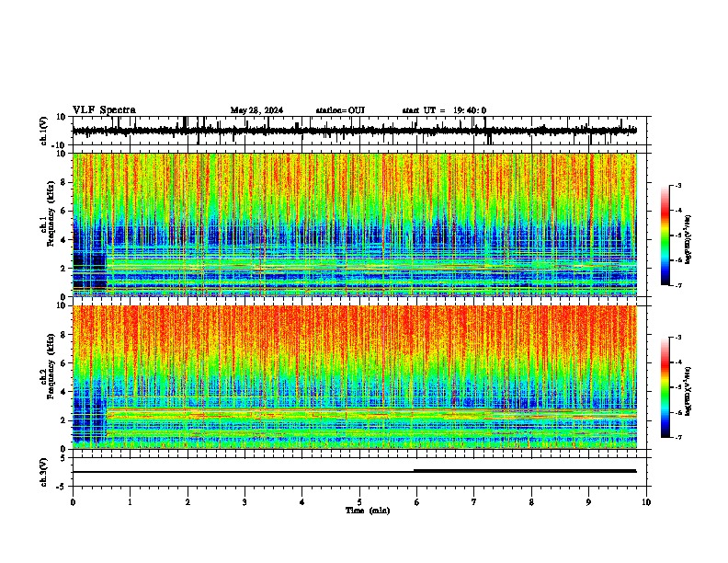Screen dimensions: 728x563
Task: Click the ch.1 frequency axis tick "6"
Action: pos(63,212)
